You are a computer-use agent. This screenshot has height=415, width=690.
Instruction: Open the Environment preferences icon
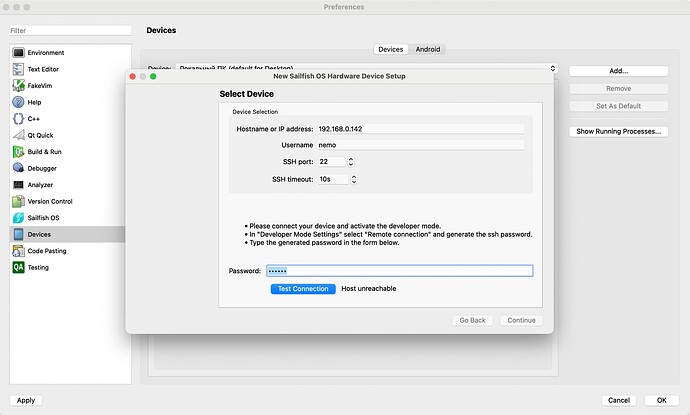(18, 53)
